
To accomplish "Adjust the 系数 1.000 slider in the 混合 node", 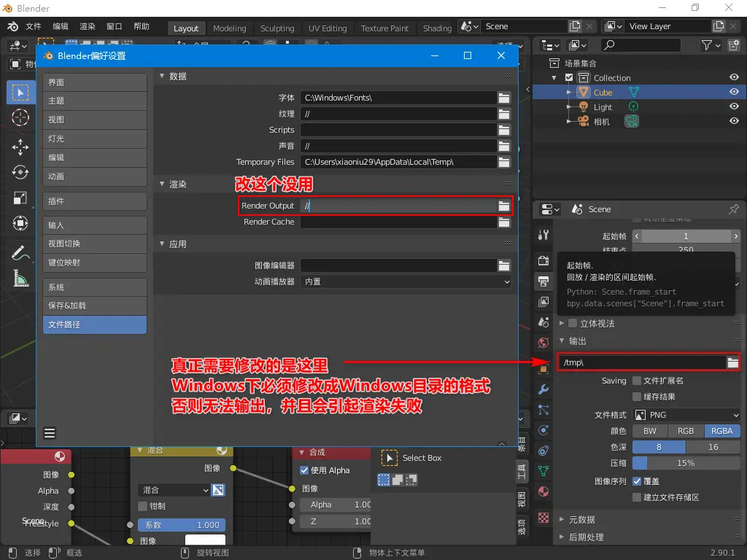I will coord(182,525).
